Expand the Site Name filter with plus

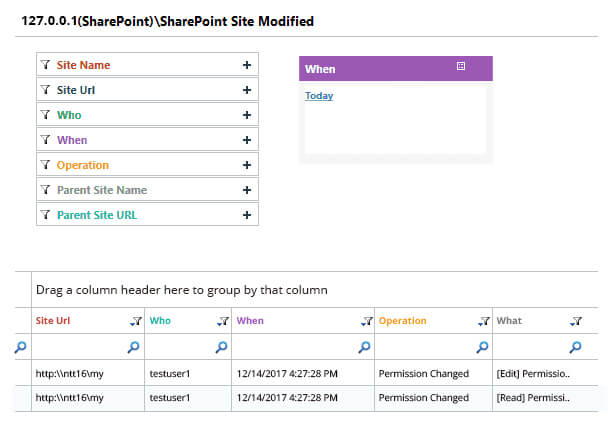click(247, 65)
